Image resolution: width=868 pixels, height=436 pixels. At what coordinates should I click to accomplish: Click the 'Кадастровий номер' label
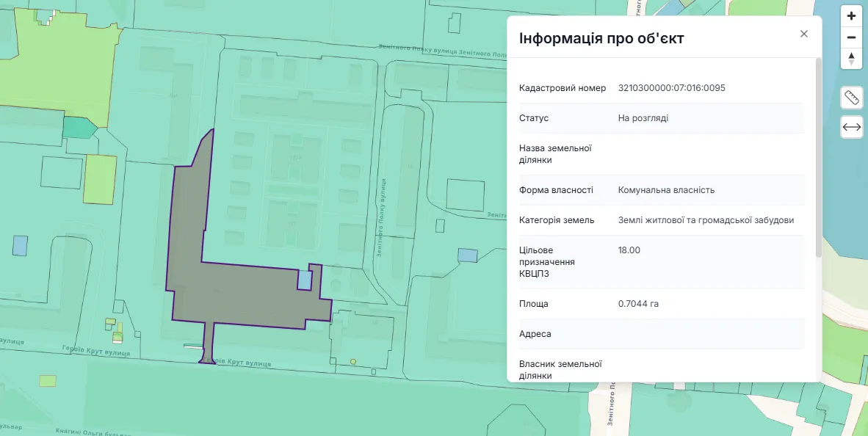pyautogui.click(x=563, y=88)
